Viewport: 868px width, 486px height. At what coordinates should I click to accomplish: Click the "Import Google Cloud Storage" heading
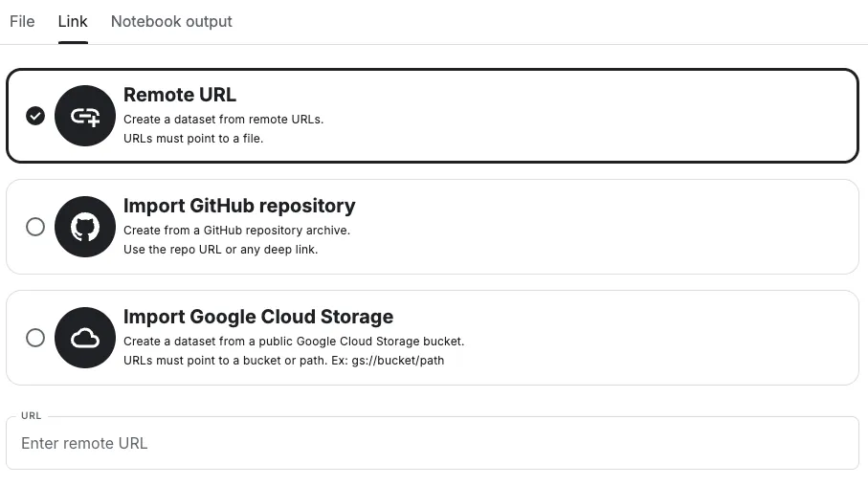coord(258,317)
